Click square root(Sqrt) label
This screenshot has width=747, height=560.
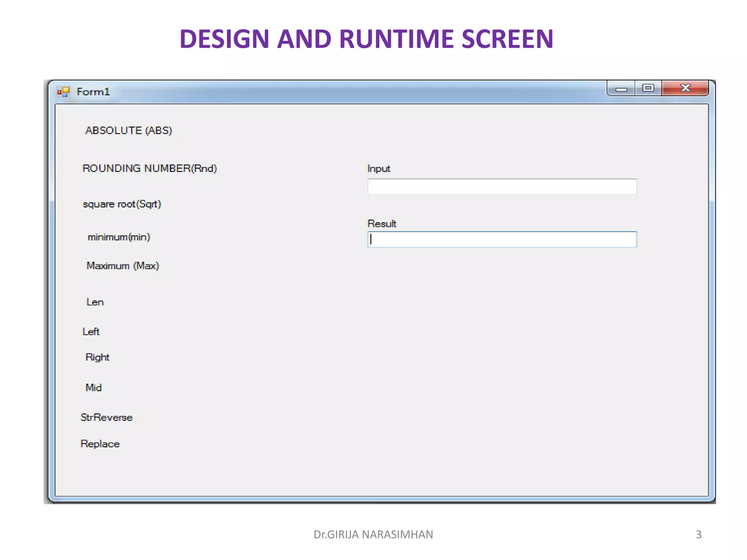pos(122,204)
